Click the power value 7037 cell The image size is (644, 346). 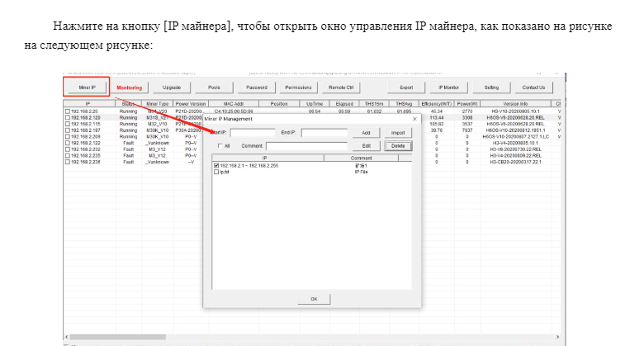pyautogui.click(x=467, y=130)
